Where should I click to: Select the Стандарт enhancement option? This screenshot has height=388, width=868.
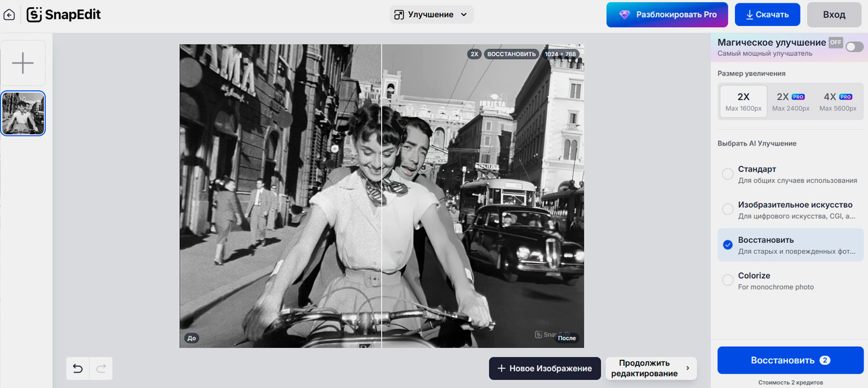coord(790,174)
